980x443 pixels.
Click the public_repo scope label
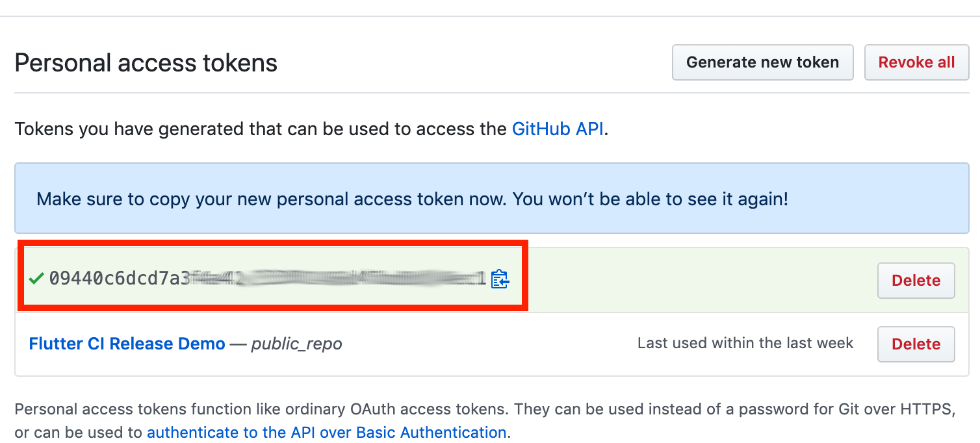(x=296, y=344)
